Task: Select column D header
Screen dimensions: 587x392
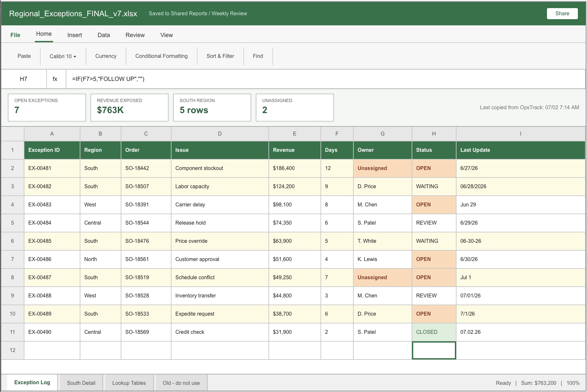Action: coord(220,134)
